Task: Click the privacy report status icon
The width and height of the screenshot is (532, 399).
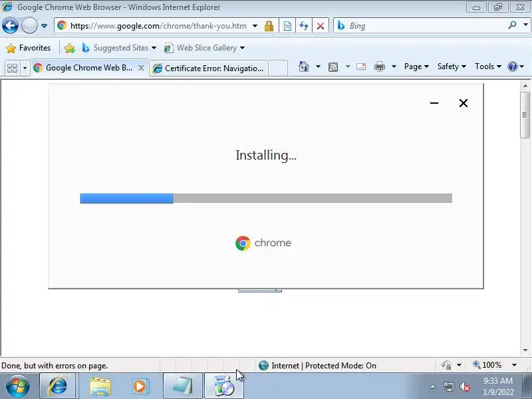Action: [446, 365]
